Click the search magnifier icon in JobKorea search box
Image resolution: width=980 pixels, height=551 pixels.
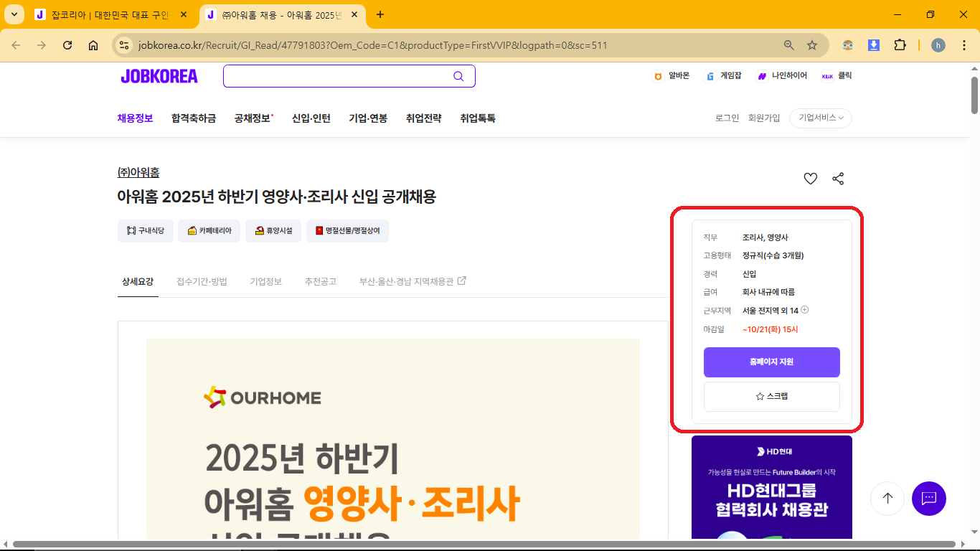click(x=458, y=77)
